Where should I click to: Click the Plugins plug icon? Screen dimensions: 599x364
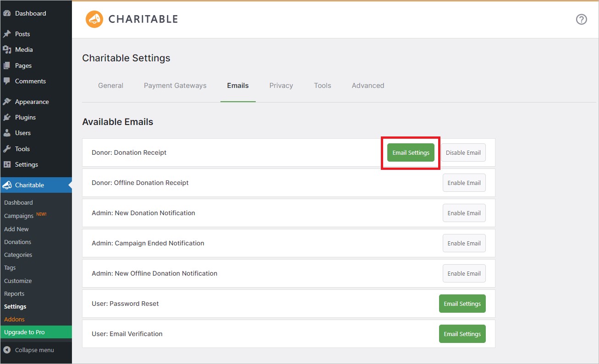[7, 117]
